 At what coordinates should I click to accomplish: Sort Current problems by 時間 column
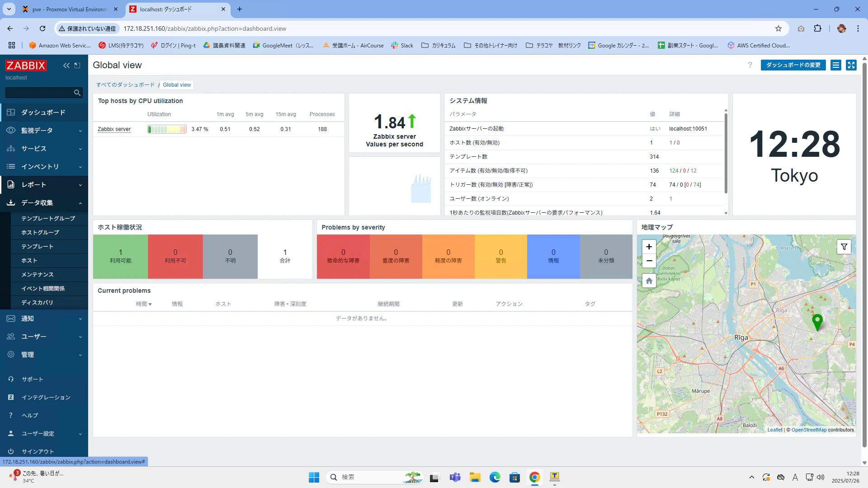pos(144,304)
